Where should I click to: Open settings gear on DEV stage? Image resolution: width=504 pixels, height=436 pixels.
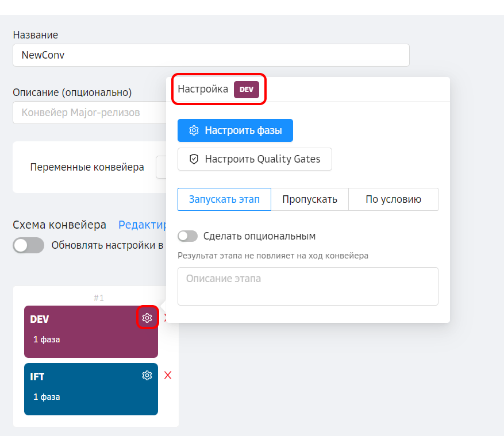coord(147,318)
